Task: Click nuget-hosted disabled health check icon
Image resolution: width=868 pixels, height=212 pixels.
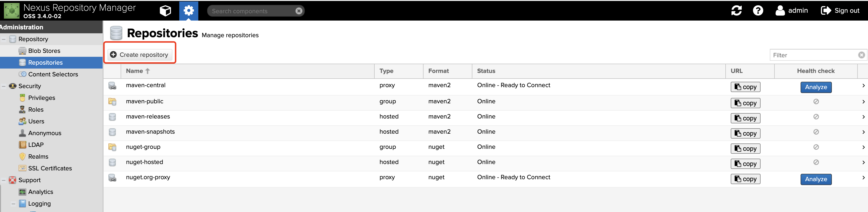Action: pos(816,162)
